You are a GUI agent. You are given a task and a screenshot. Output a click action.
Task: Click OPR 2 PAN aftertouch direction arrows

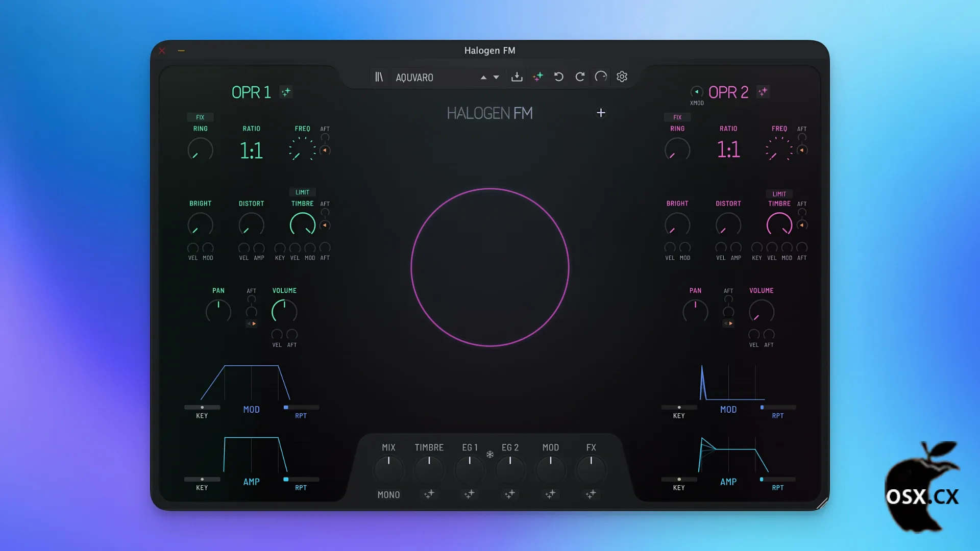pyautogui.click(x=728, y=323)
